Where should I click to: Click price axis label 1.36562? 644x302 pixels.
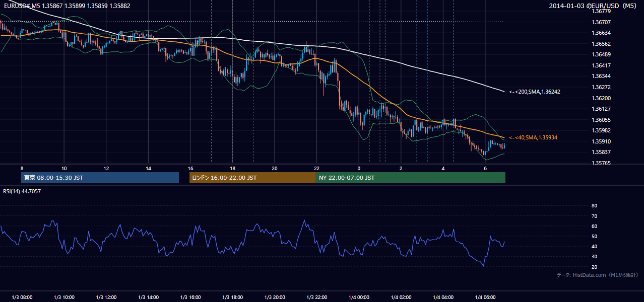(x=601, y=44)
